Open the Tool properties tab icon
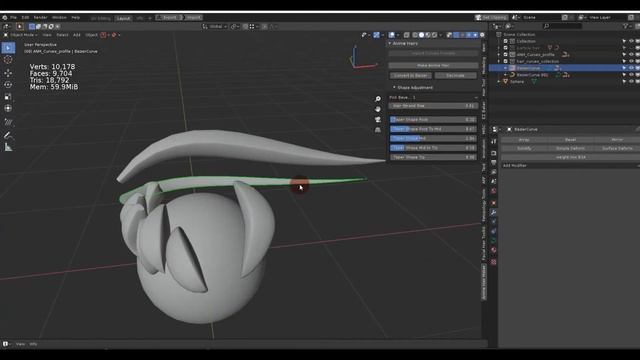The image size is (640, 360). [493, 141]
